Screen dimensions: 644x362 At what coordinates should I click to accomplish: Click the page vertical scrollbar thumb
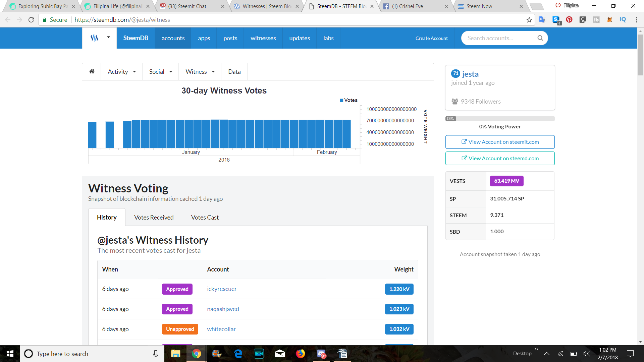(x=640, y=54)
